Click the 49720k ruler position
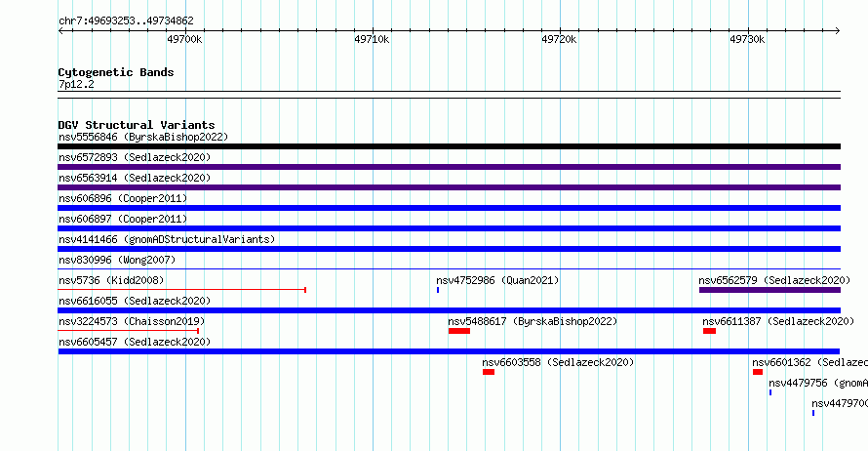Image resolution: width=868 pixels, height=451 pixels. [559, 39]
